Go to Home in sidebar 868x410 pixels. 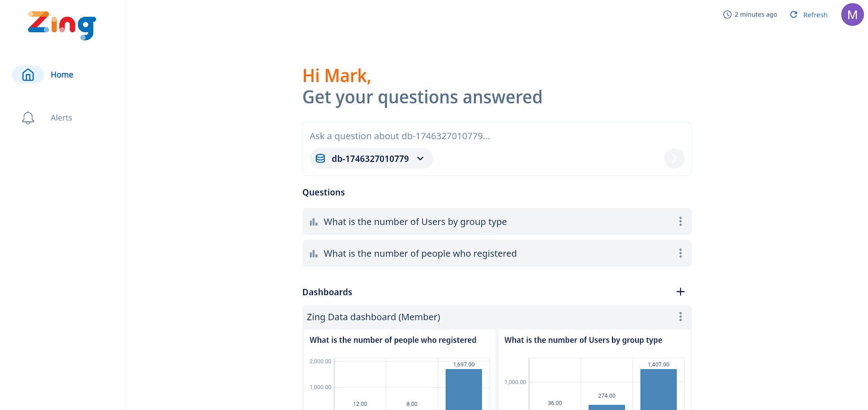[62, 75]
